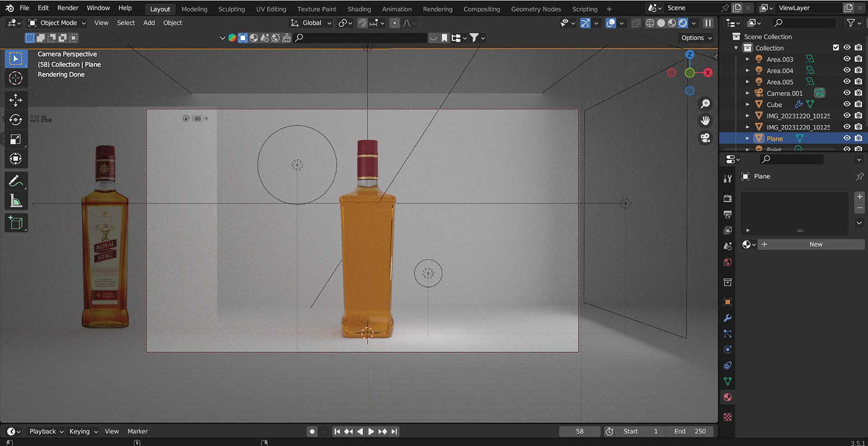This screenshot has height=446, width=868.
Task: Open the Tool properties tab
Action: pos(727,178)
